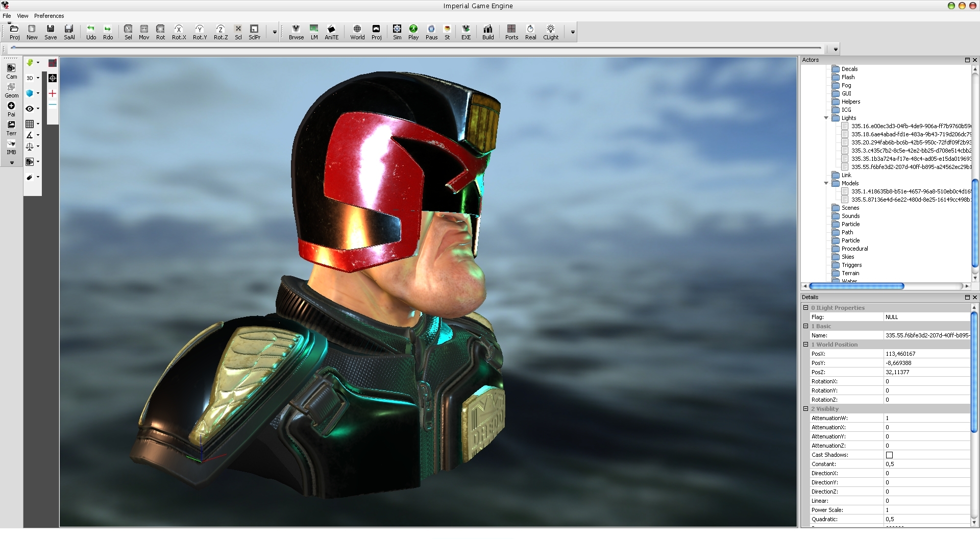Click the CLight toolbar icon

point(551,32)
